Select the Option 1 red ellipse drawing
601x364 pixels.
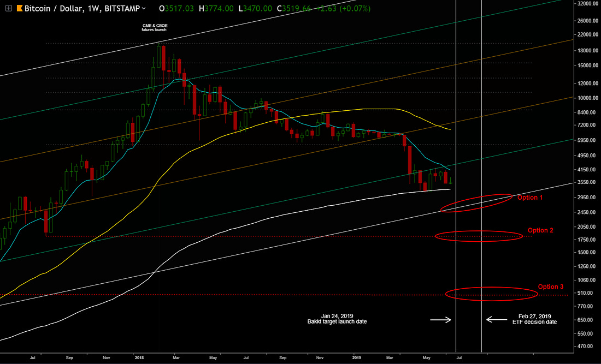(x=475, y=202)
